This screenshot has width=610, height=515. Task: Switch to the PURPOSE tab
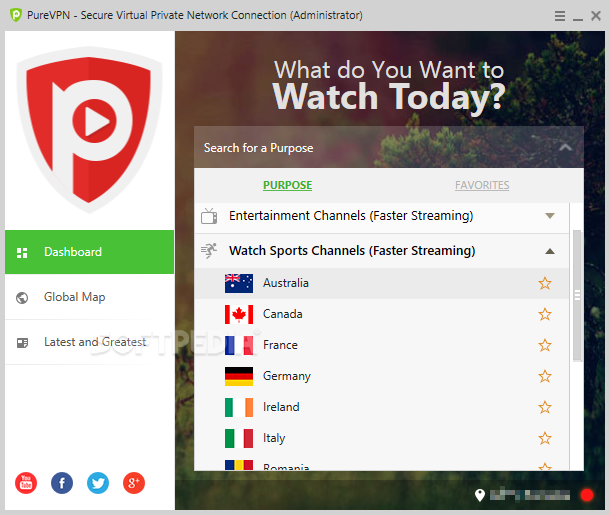click(x=287, y=186)
